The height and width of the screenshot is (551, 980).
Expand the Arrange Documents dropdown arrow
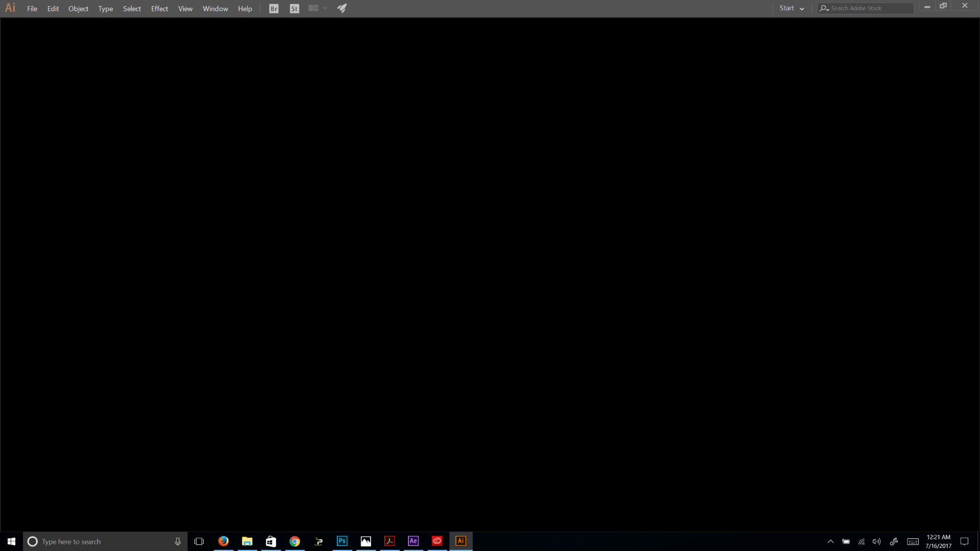pyautogui.click(x=325, y=8)
